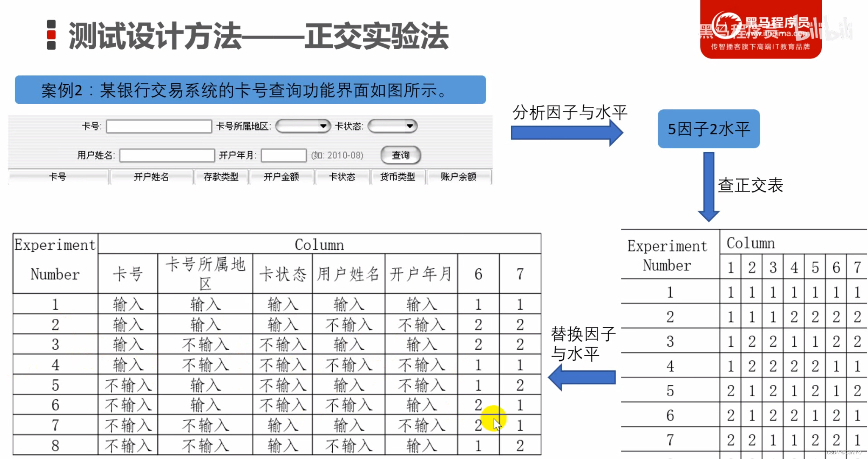
Task: Click experiment number 8 in the left table
Action: click(x=56, y=446)
